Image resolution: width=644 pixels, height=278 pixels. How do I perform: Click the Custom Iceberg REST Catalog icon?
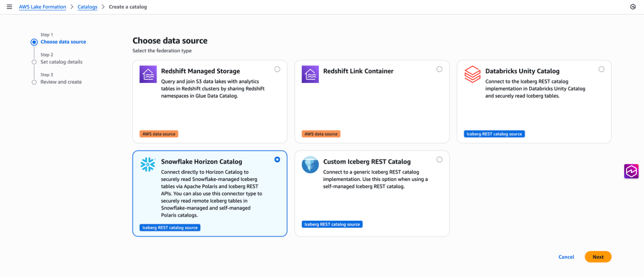(310, 165)
